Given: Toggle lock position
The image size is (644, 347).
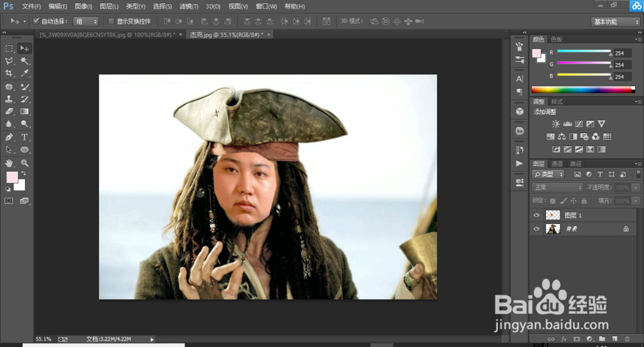Looking at the screenshot, I should [x=573, y=201].
